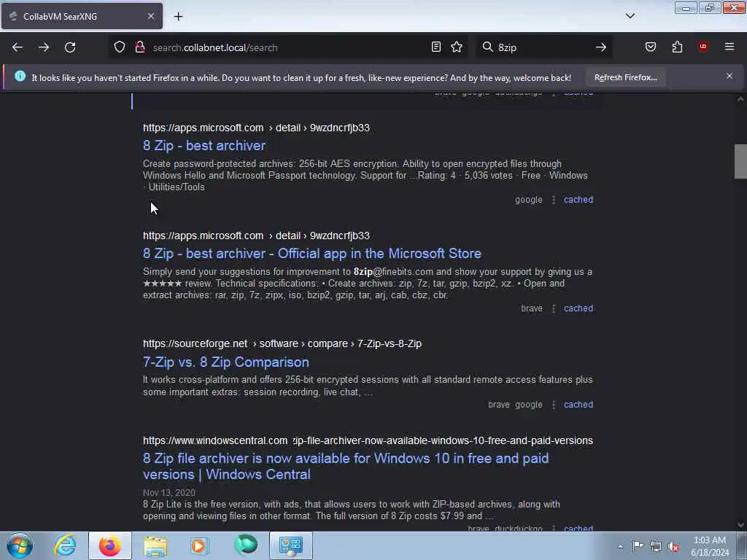Open '7-Zip vs. 8 Zip Comparison' result
Image resolution: width=747 pixels, height=560 pixels.
pyautogui.click(x=226, y=362)
